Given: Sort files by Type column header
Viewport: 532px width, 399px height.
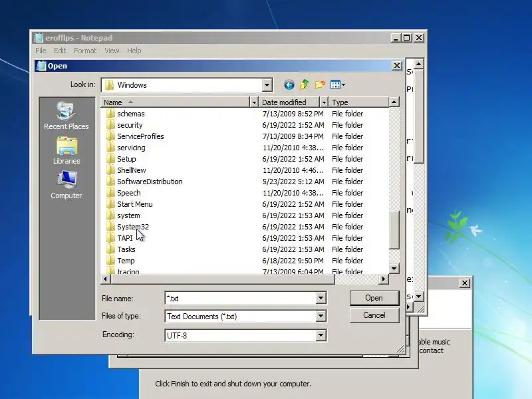Looking at the screenshot, I should click(358, 102).
